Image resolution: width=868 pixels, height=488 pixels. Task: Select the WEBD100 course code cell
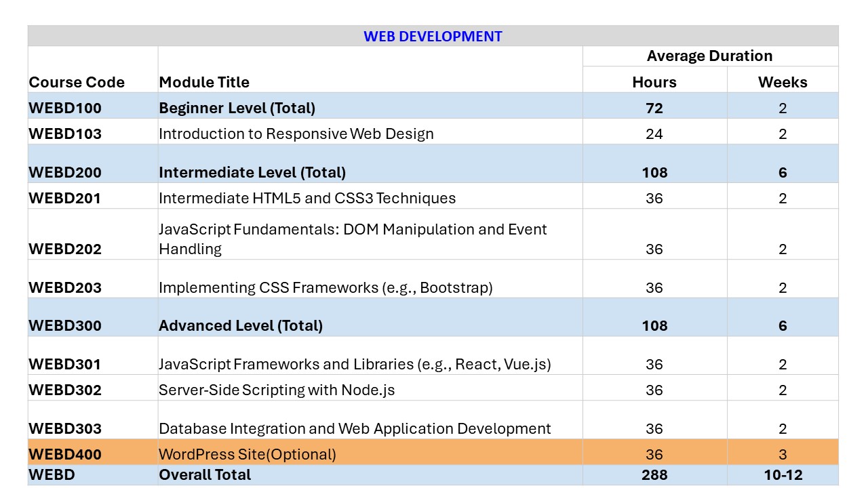click(65, 108)
